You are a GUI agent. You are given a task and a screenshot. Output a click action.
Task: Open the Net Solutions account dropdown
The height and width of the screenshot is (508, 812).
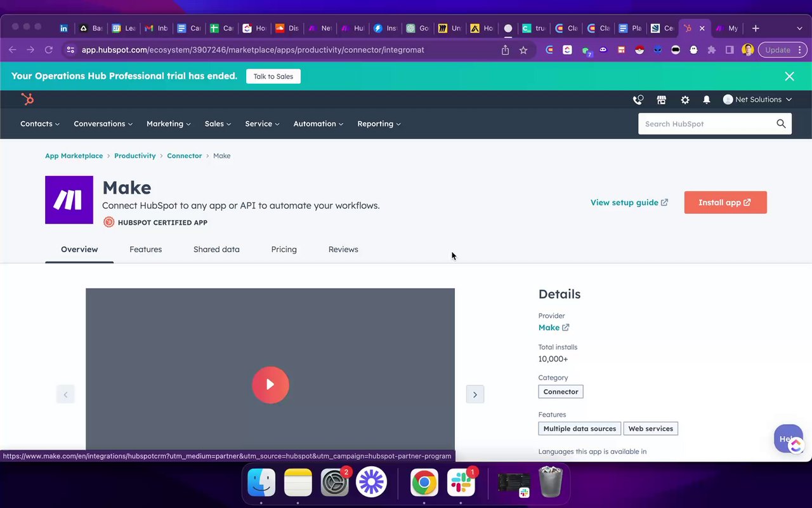pos(757,100)
